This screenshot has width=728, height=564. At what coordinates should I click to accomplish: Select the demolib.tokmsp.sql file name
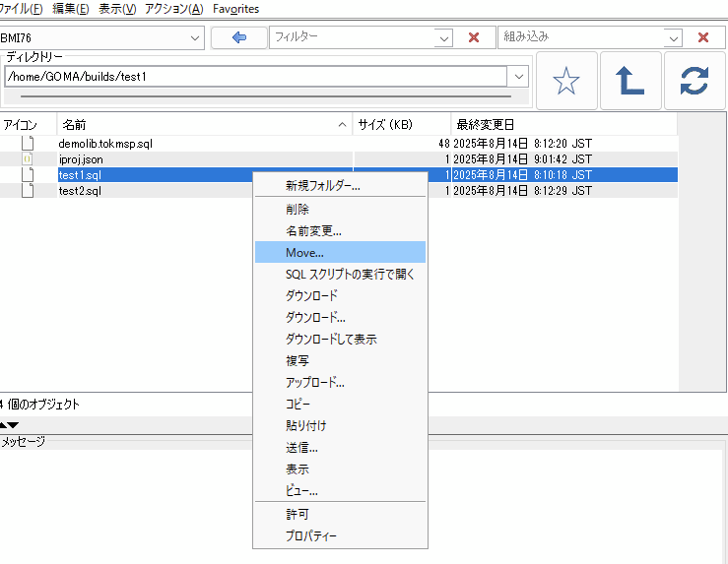coord(105,144)
